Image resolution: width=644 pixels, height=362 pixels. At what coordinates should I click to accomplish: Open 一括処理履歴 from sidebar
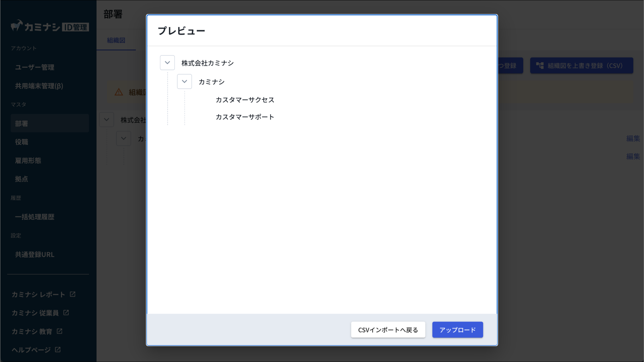coord(35,217)
